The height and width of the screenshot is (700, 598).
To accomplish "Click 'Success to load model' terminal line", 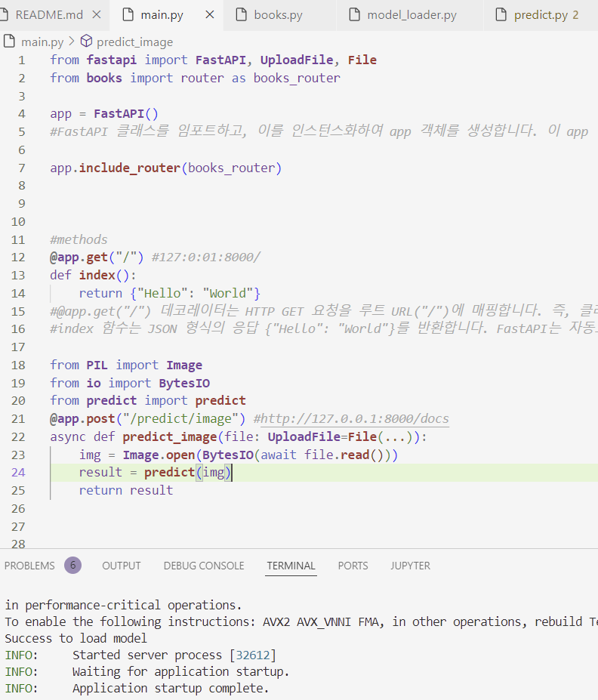I will (76, 638).
